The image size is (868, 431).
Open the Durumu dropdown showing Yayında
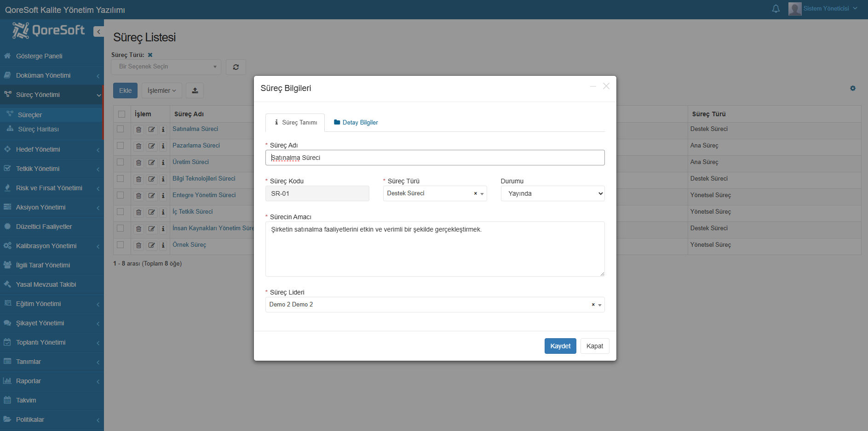[552, 193]
